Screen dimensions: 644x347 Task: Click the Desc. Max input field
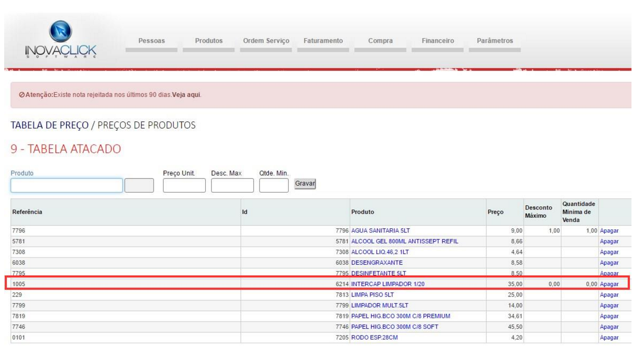(x=231, y=185)
